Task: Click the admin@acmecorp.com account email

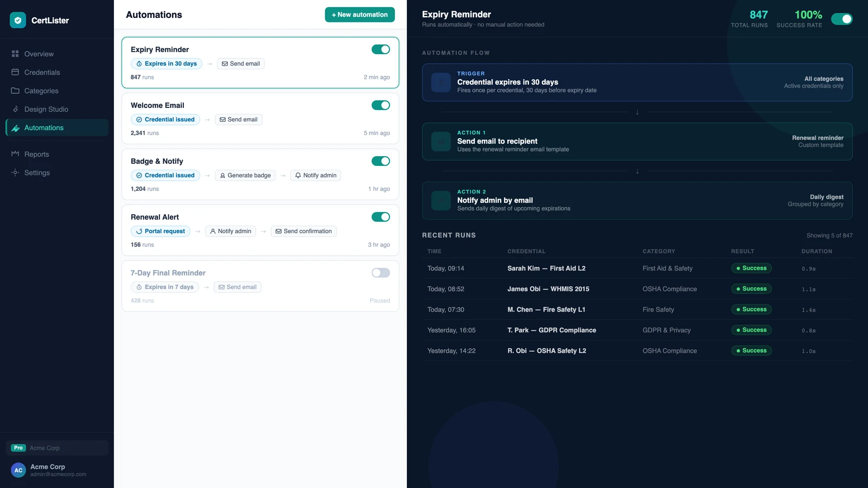Action: pyautogui.click(x=58, y=474)
